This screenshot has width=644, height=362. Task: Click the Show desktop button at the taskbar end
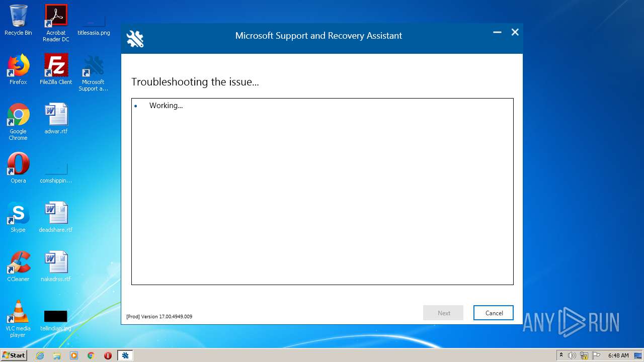pos(638,355)
